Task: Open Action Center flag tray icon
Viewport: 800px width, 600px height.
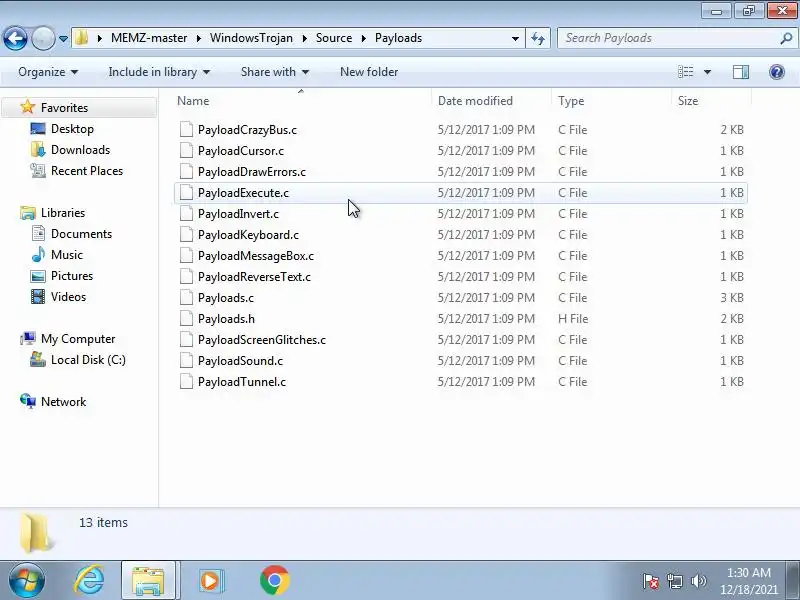Action: [x=651, y=581]
